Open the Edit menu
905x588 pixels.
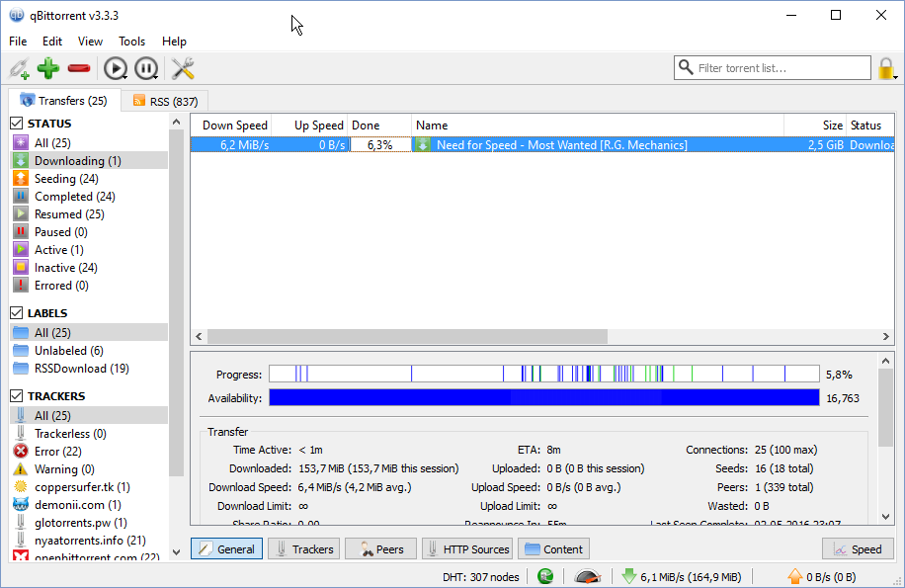[52, 42]
